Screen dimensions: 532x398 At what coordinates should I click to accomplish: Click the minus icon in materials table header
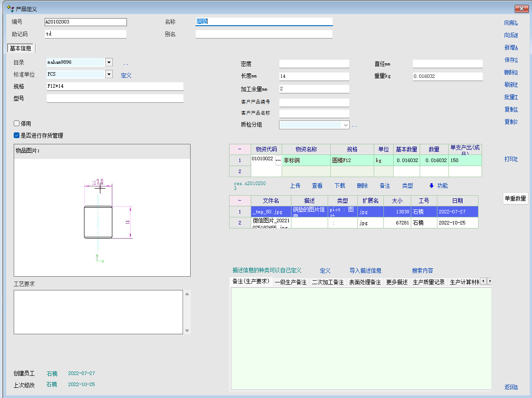click(x=240, y=149)
